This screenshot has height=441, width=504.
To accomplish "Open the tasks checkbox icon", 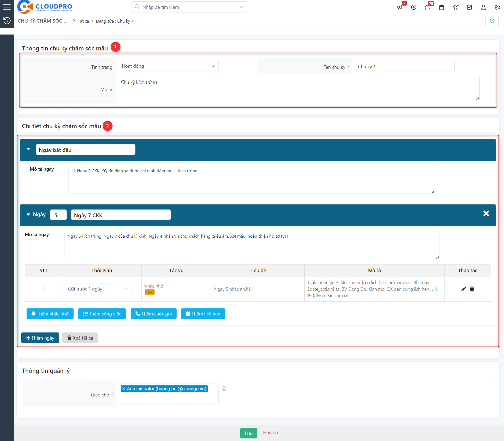I will (x=469, y=7).
